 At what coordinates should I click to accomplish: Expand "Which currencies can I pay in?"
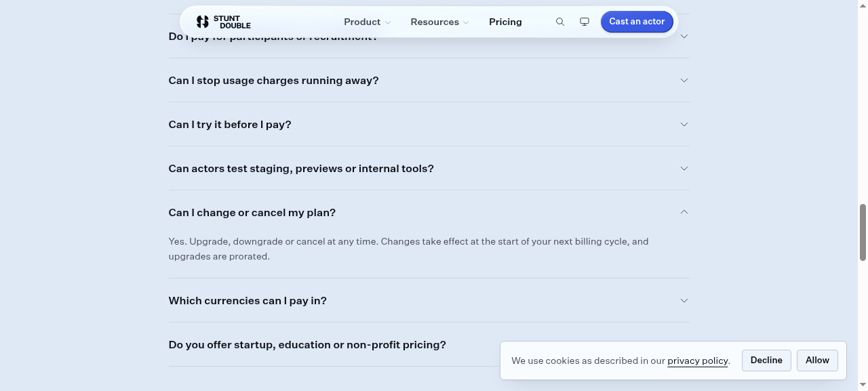[429, 300]
